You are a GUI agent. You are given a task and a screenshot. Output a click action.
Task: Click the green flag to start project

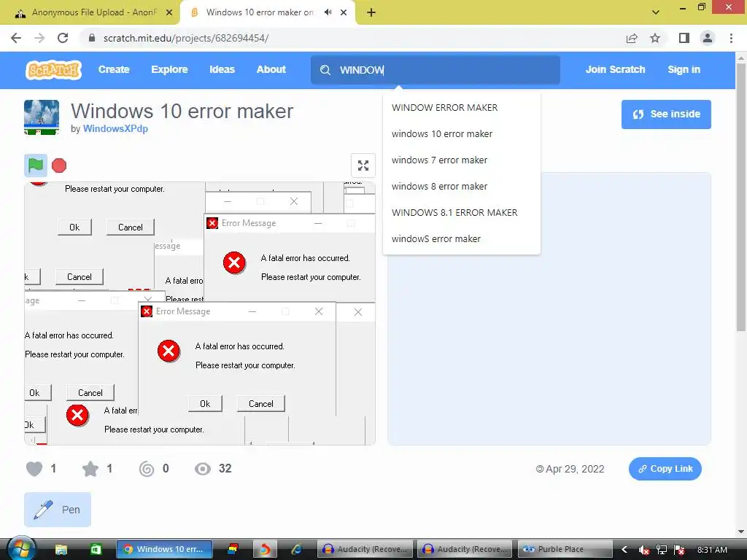pyautogui.click(x=36, y=166)
